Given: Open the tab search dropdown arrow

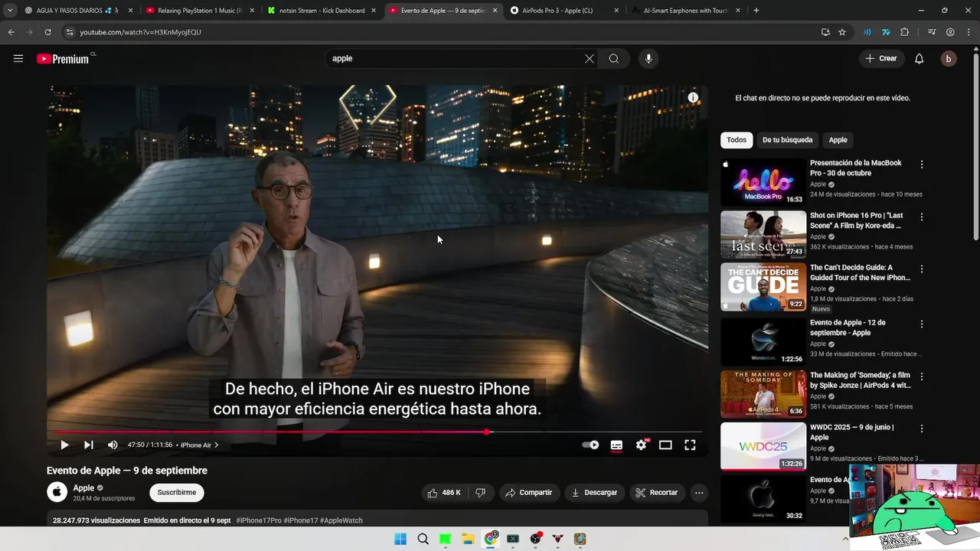Looking at the screenshot, I should click(x=10, y=11).
